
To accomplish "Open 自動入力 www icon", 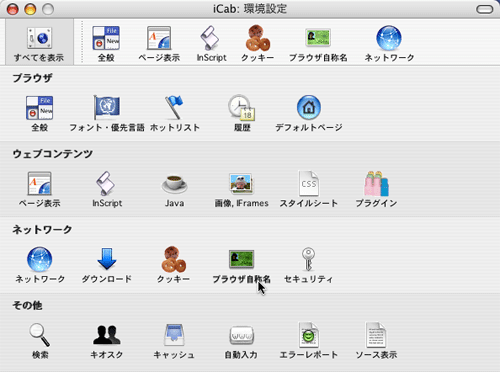I will (x=241, y=335).
